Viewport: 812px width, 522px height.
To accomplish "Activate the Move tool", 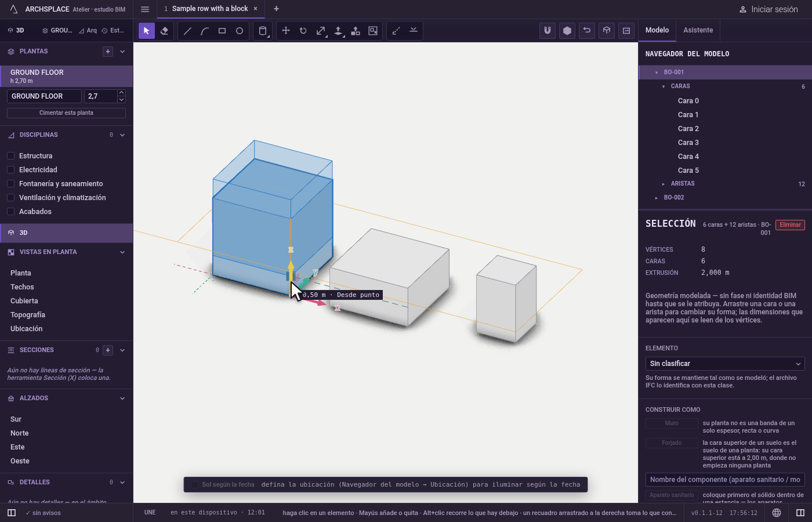I will 286,31.
